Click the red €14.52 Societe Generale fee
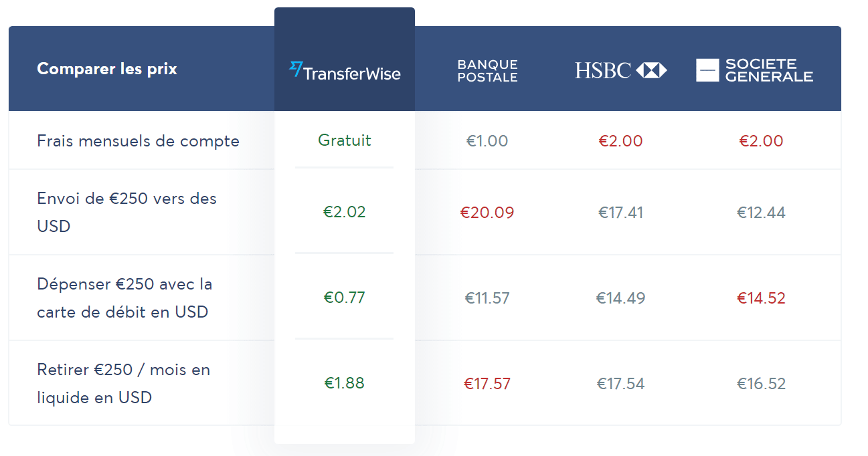The height and width of the screenshot is (456, 868). (x=762, y=298)
